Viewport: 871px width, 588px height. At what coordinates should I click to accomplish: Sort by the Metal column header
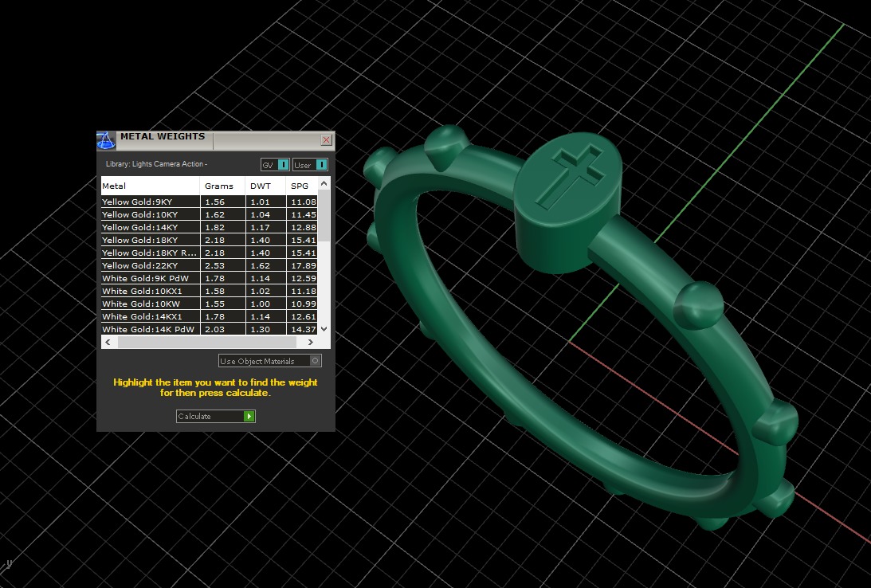click(150, 186)
